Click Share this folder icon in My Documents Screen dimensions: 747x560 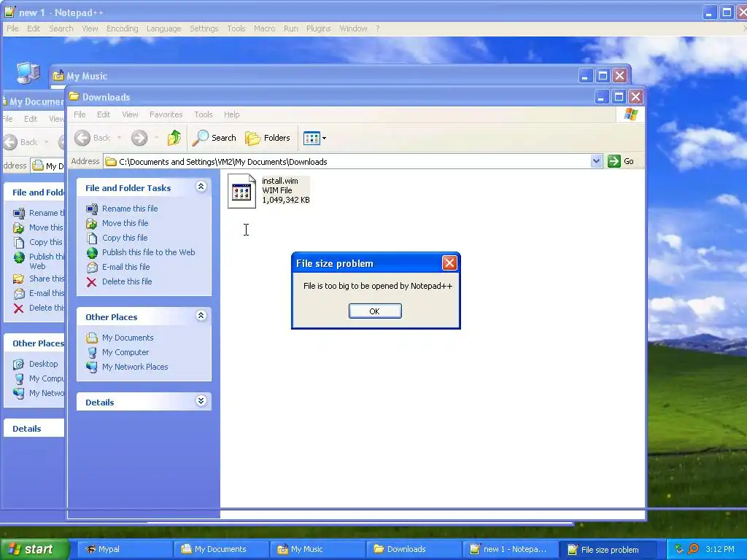coord(18,279)
